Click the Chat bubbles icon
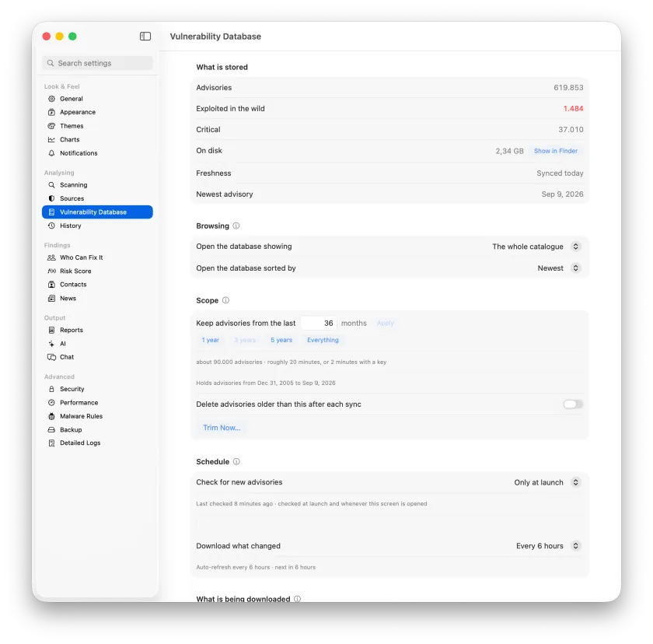Screen dimensions: 653x644 [51, 357]
